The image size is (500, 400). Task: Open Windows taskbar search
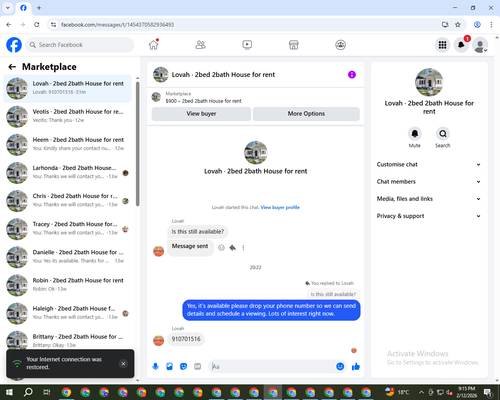28,392
